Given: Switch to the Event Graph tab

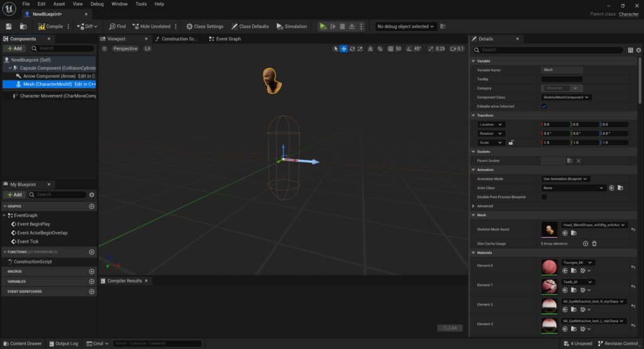Looking at the screenshot, I should 228,39.
